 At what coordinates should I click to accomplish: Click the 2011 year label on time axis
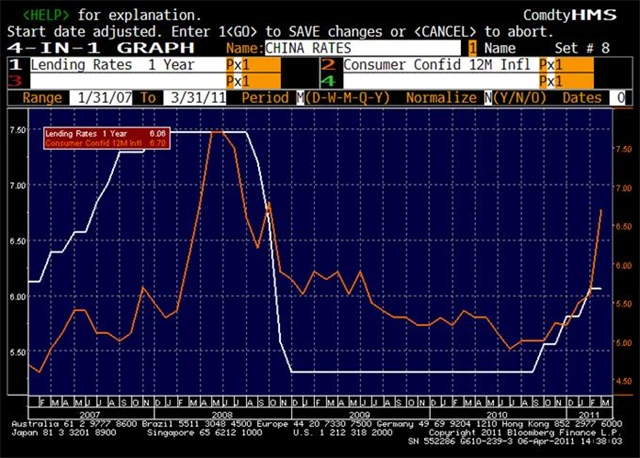click(589, 414)
